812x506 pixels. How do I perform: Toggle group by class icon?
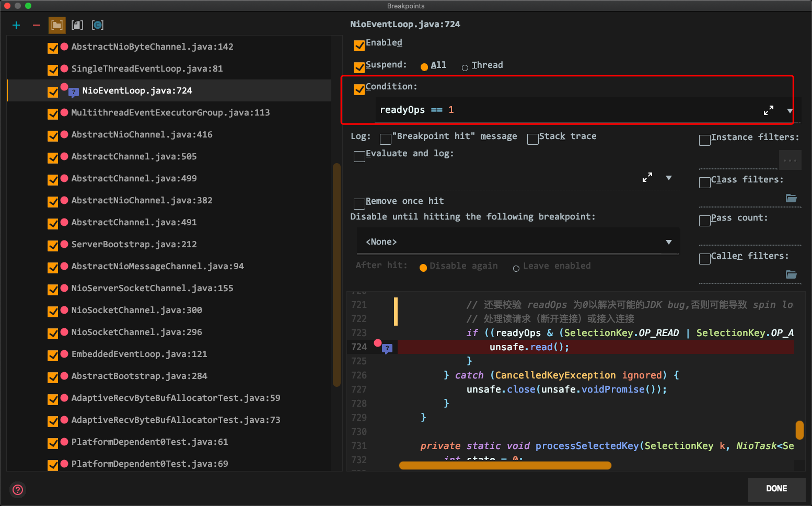tap(98, 25)
